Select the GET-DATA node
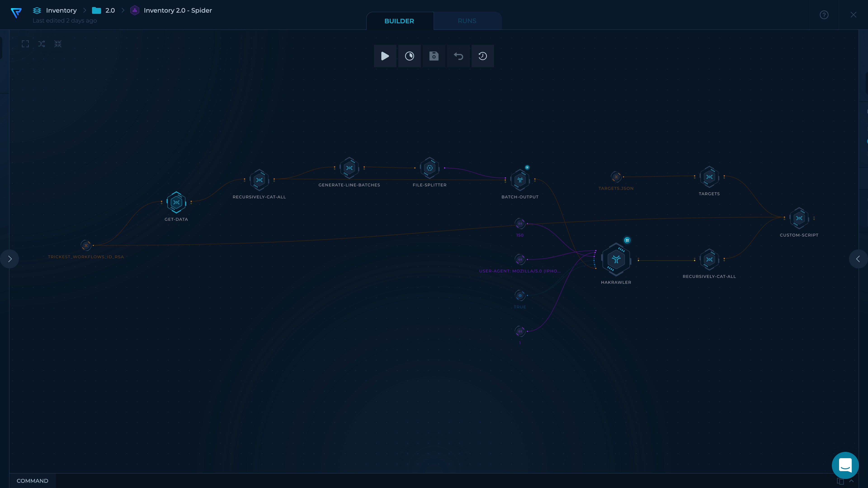868x488 pixels. pyautogui.click(x=176, y=202)
